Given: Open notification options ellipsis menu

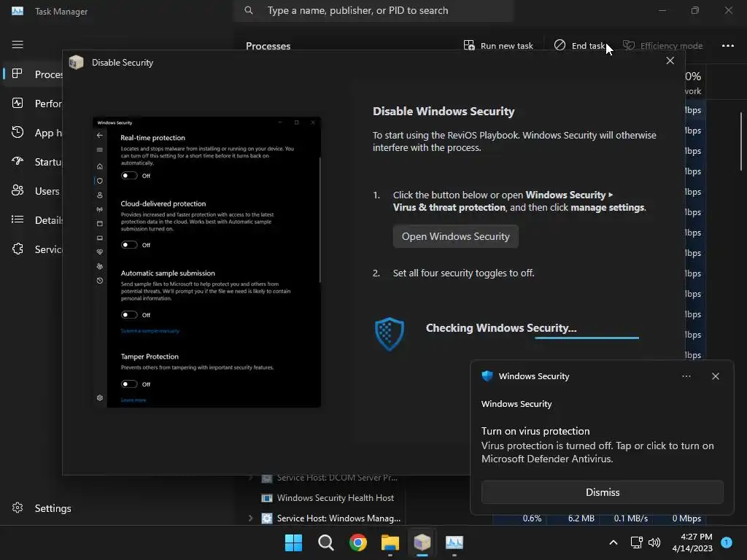Looking at the screenshot, I should tap(686, 376).
